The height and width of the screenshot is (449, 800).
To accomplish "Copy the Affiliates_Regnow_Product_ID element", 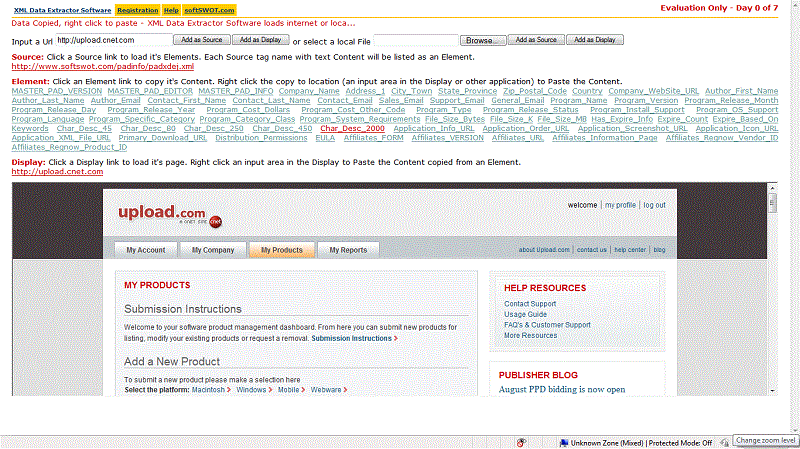I will [69, 147].
